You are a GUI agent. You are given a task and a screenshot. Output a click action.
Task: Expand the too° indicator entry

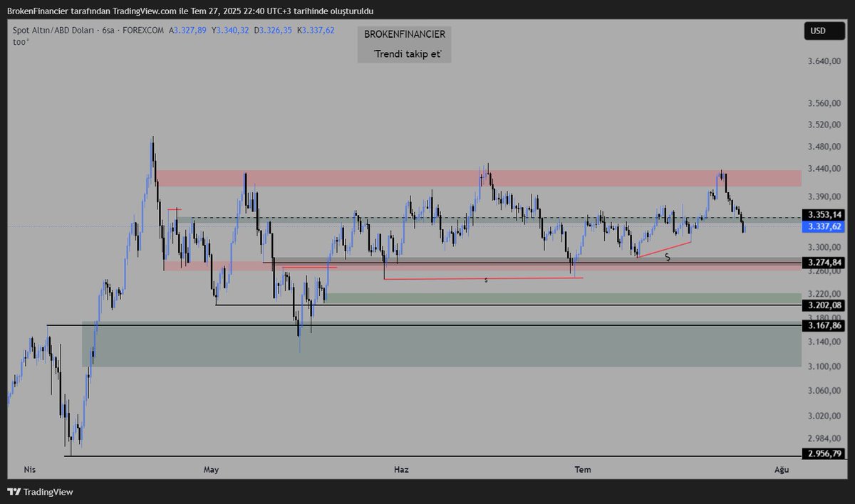tap(20, 42)
